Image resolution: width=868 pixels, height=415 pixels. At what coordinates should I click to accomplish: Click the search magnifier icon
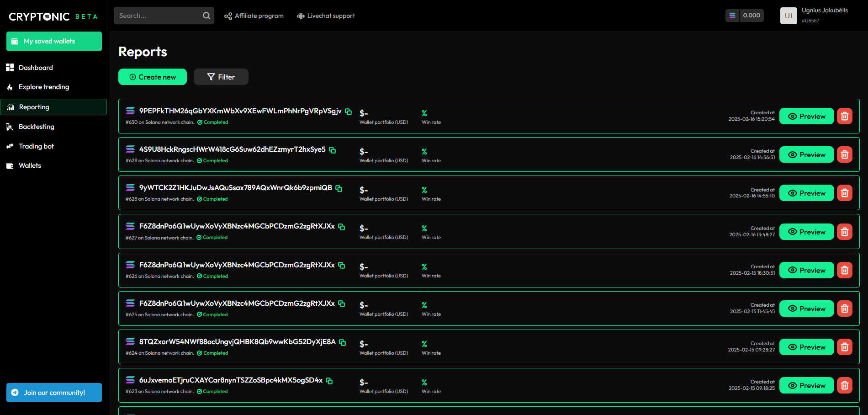206,16
